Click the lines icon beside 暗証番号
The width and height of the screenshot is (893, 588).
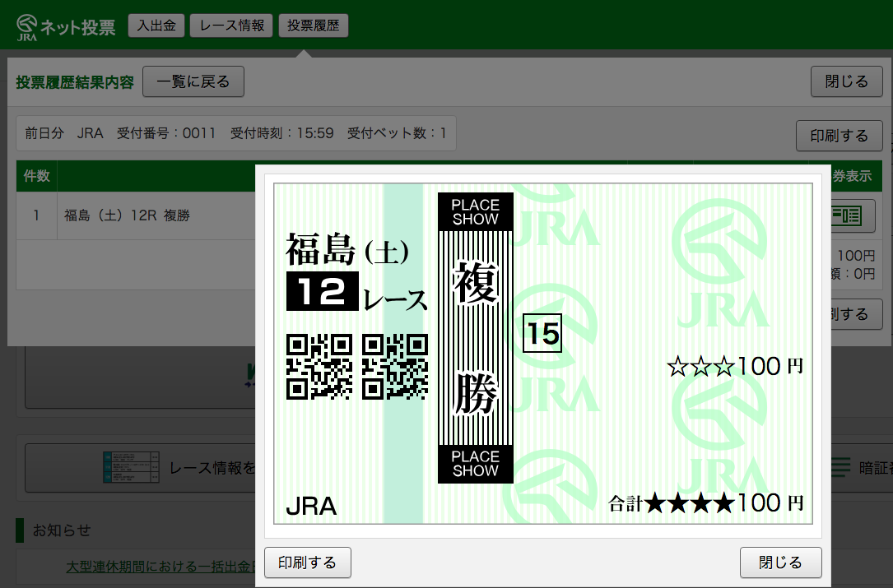(x=840, y=467)
